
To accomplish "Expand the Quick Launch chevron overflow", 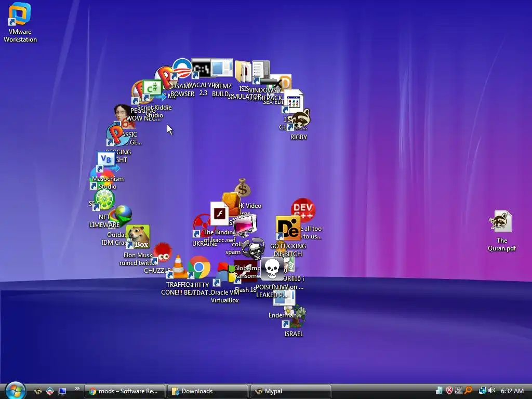I will (77, 389).
